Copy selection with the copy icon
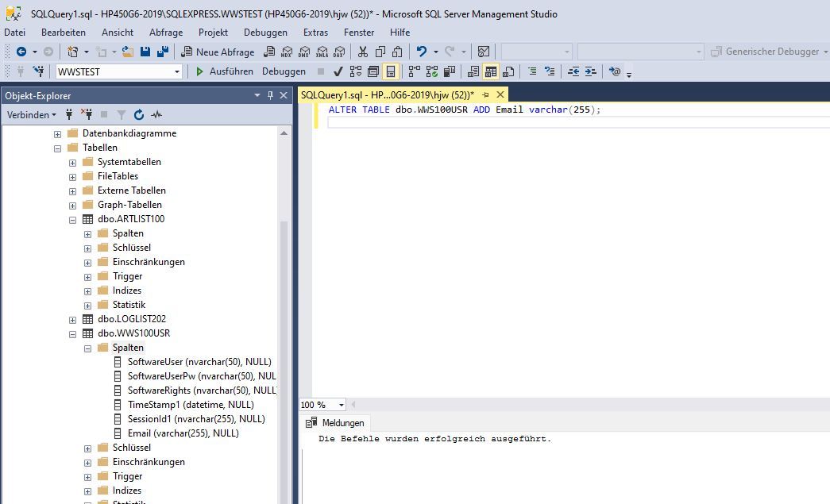The width and height of the screenshot is (830, 504). pyautogui.click(x=380, y=52)
